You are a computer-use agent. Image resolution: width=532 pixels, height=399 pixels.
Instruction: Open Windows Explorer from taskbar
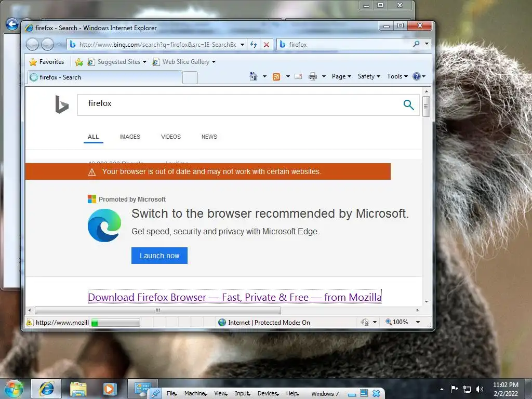pos(78,389)
